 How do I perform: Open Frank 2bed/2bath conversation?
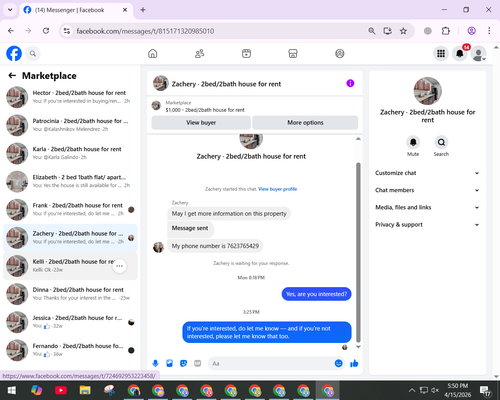(70, 209)
